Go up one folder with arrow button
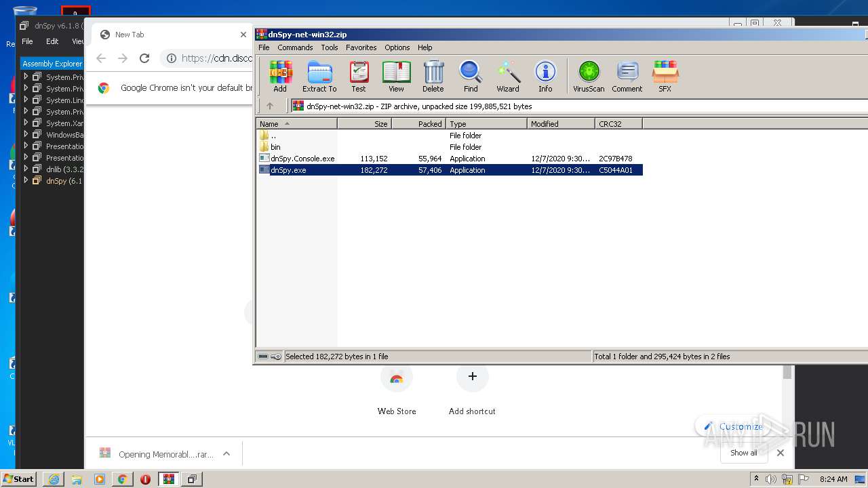Screen dimensions: 868x488 [x=270, y=106]
